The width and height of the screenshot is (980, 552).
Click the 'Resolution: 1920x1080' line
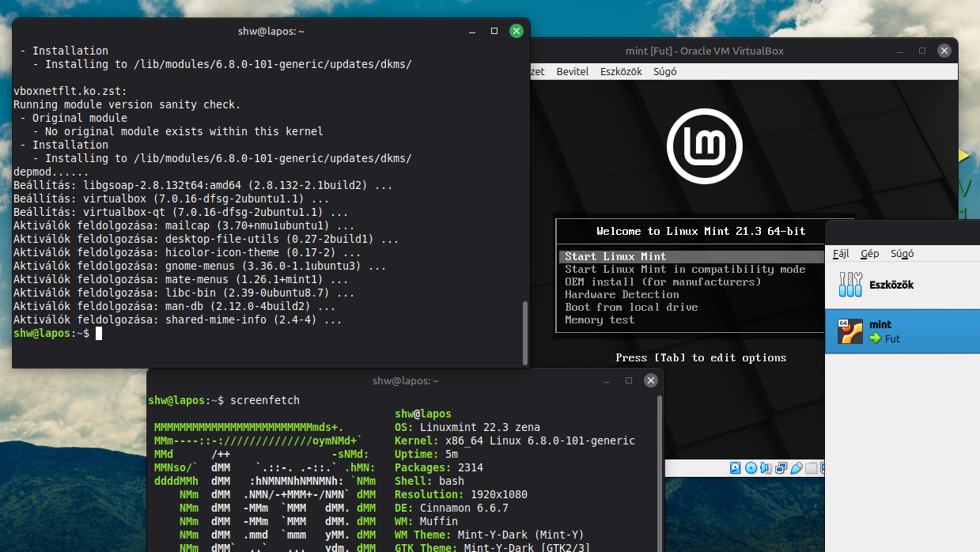click(460, 494)
